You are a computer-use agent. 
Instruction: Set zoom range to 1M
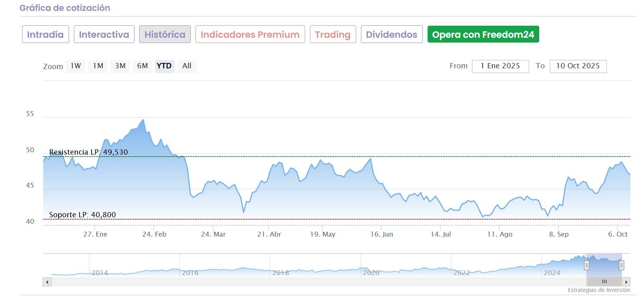tap(98, 66)
